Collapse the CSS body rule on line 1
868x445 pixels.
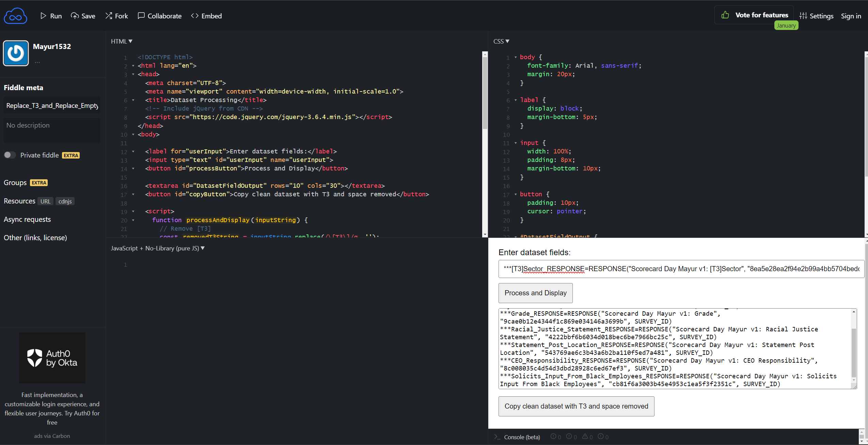click(x=516, y=57)
